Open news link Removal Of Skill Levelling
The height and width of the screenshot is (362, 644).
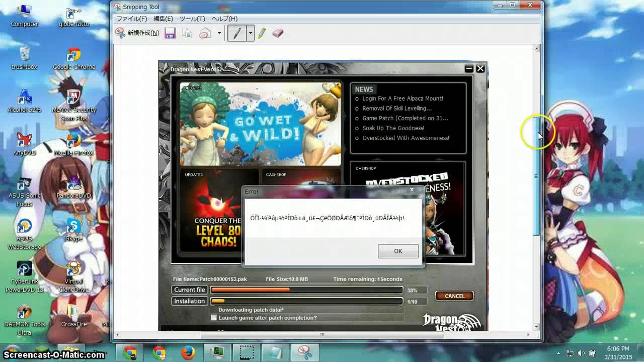tap(397, 108)
